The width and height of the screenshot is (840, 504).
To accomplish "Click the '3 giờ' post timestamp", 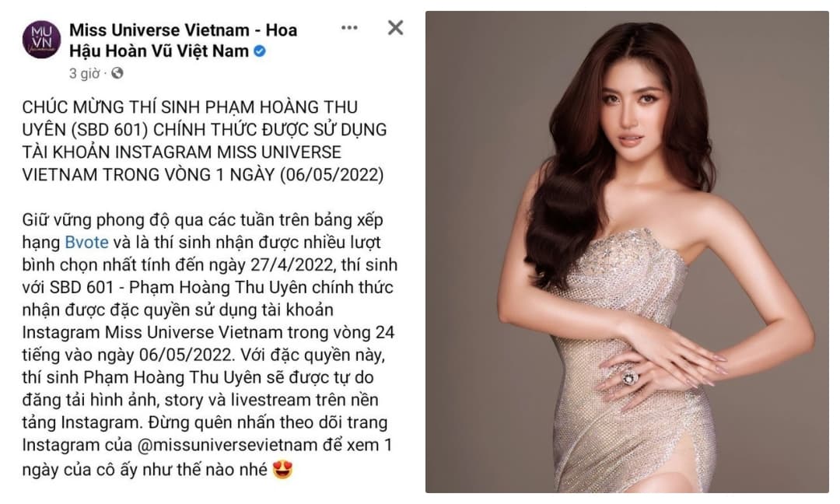I will coord(84,73).
